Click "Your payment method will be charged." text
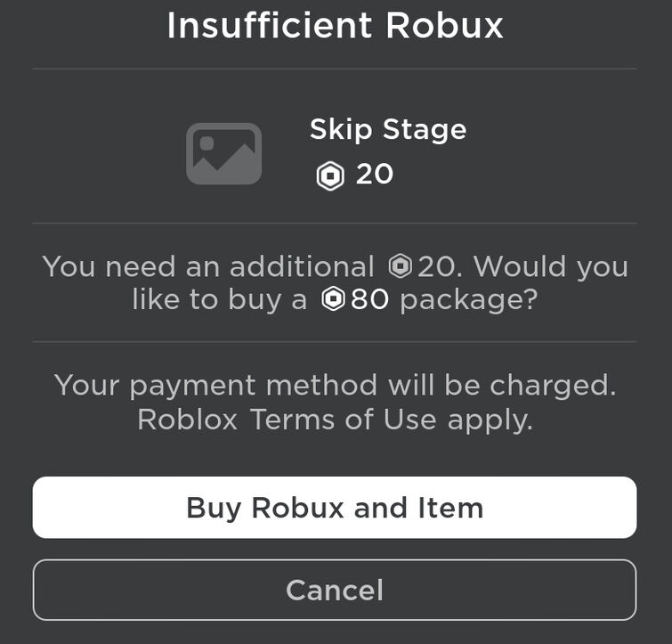The width and height of the screenshot is (672, 644). click(x=335, y=385)
